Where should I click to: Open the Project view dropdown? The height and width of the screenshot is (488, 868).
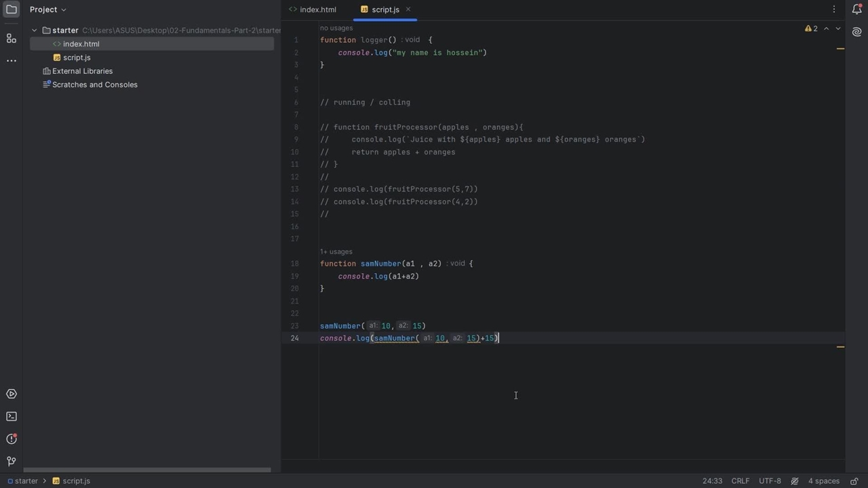point(48,9)
